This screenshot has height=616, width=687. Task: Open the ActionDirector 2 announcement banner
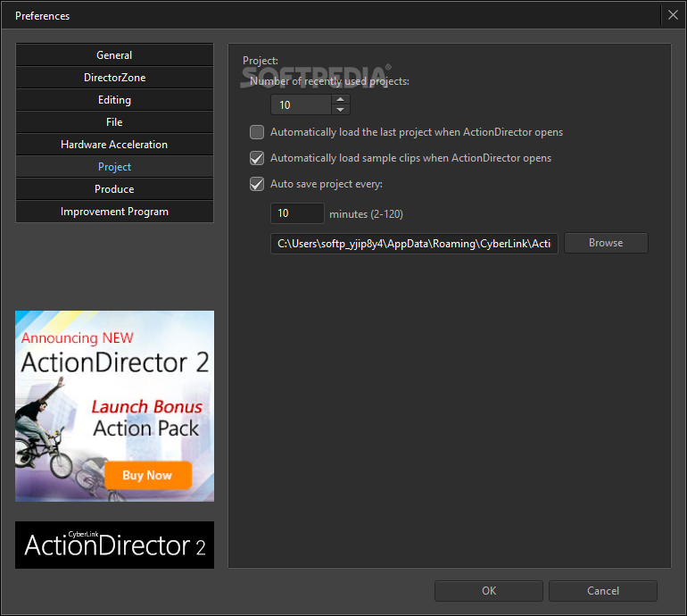(x=115, y=406)
